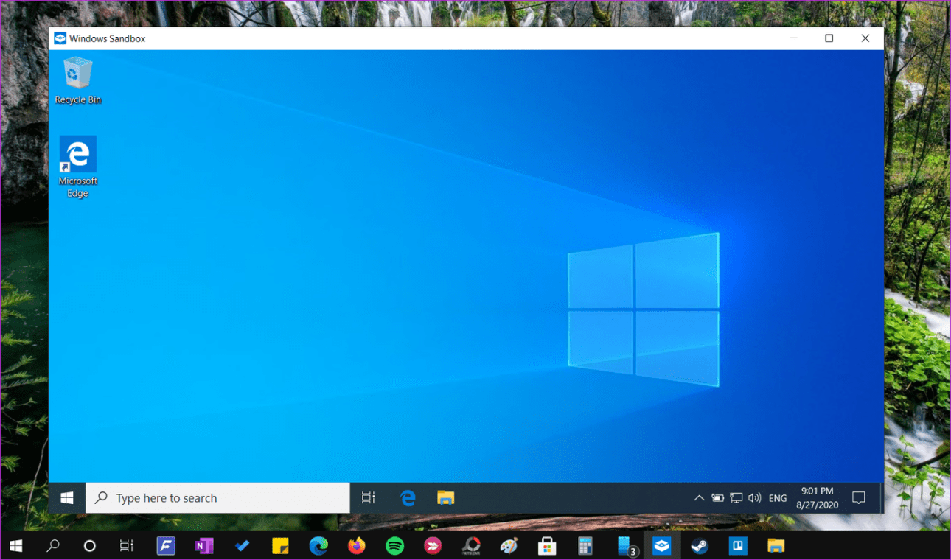Open Microsoft Store from the host taskbar

point(547,546)
